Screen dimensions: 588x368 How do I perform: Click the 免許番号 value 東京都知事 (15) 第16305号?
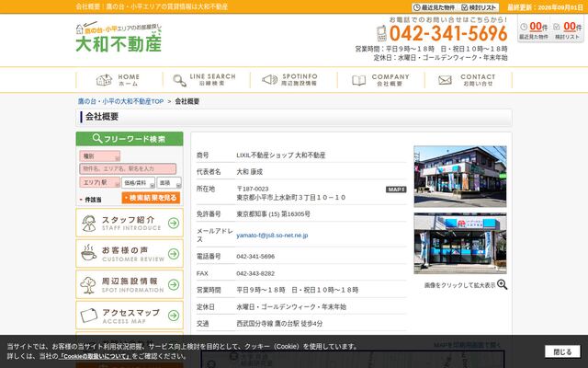tap(273, 214)
